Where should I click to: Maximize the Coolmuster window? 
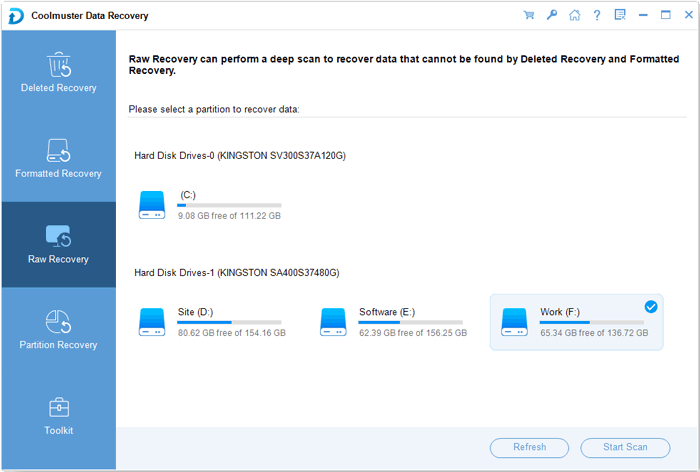point(666,15)
